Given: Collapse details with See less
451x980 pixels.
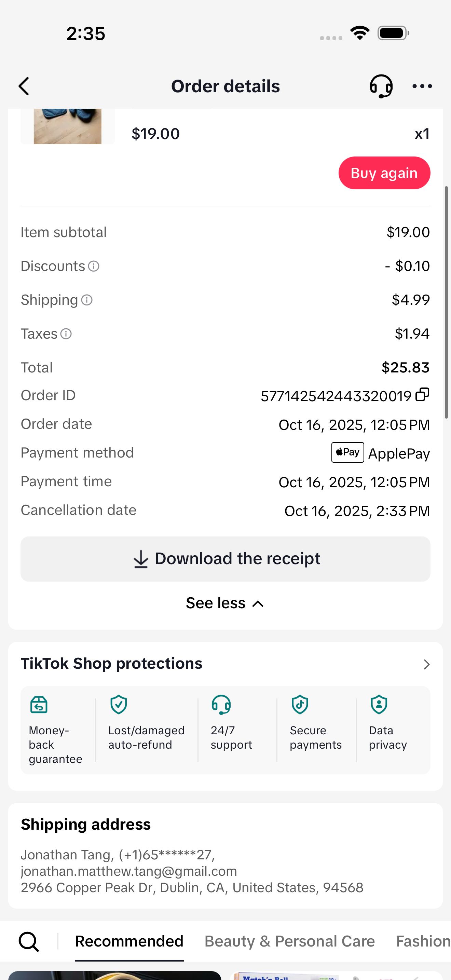Looking at the screenshot, I should [x=225, y=603].
